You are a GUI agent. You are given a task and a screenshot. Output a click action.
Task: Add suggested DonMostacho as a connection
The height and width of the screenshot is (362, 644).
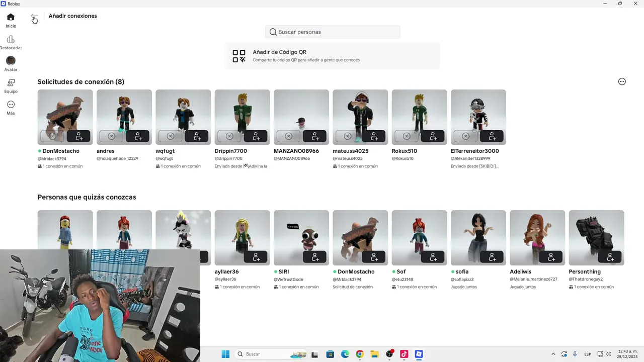click(373, 257)
